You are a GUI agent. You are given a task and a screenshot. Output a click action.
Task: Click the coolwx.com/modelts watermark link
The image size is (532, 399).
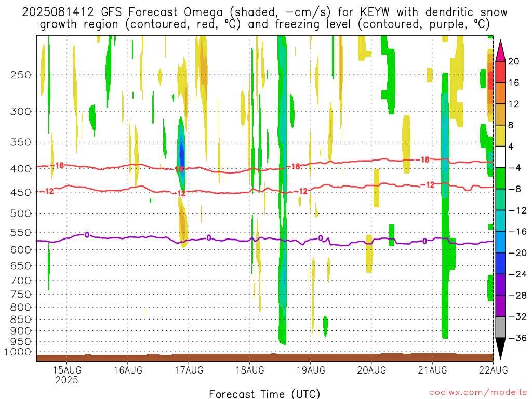[478, 393]
